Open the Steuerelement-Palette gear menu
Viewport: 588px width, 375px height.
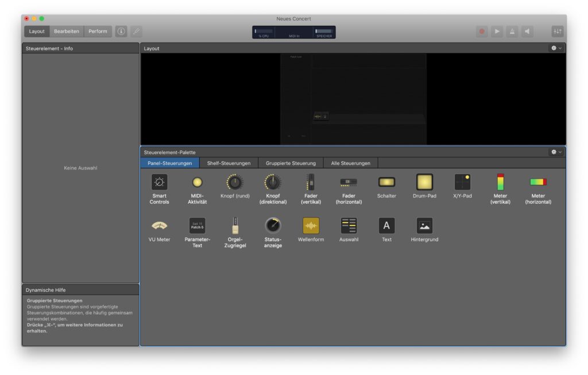coord(556,152)
